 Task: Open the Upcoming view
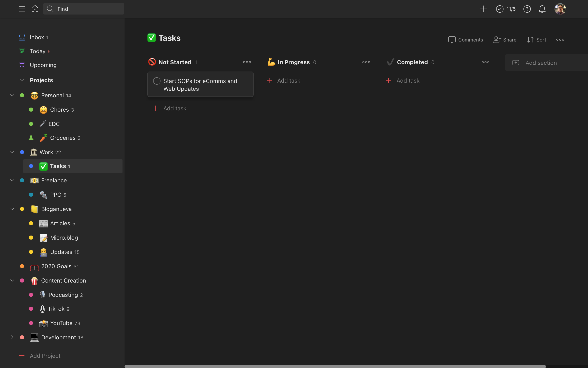(x=38, y=65)
